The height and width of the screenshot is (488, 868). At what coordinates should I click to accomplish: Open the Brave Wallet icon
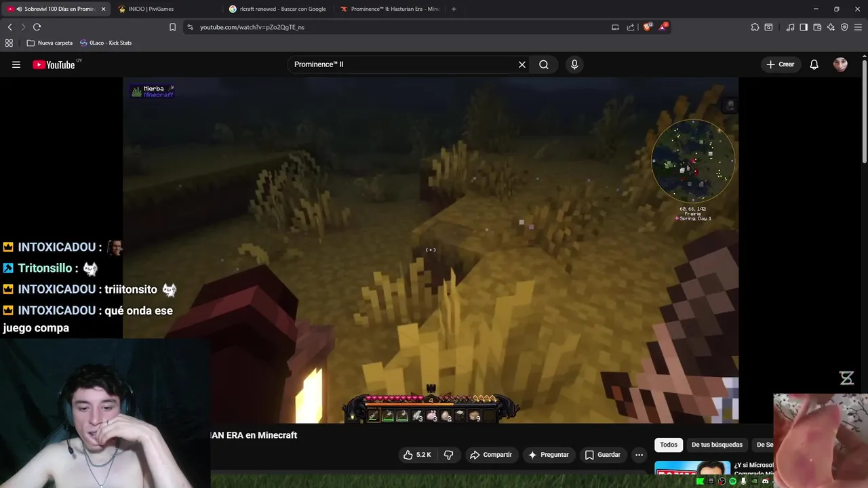tap(817, 27)
